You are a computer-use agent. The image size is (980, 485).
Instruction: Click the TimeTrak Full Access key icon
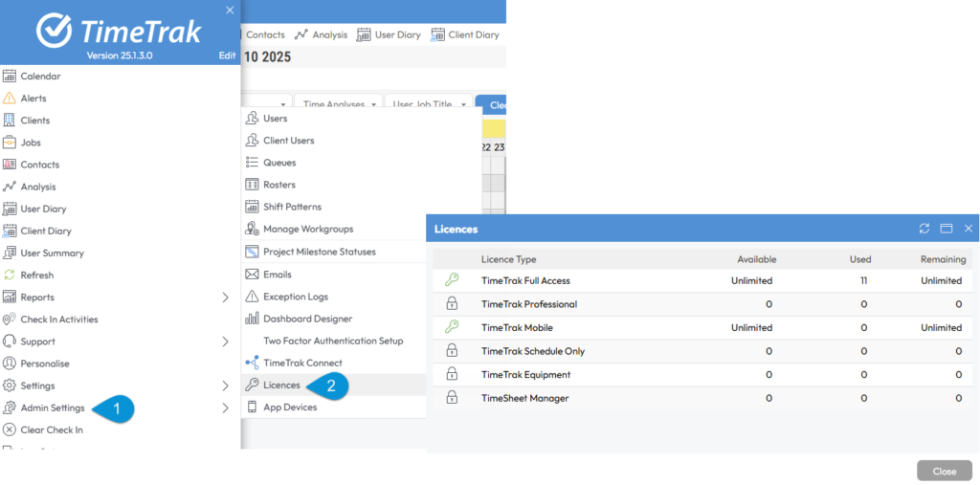452,280
